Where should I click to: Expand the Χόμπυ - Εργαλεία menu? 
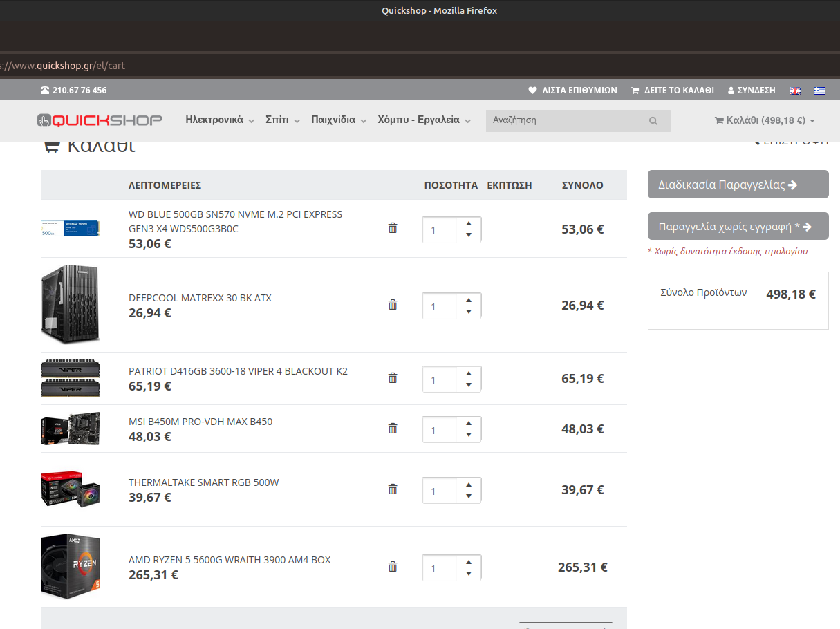point(424,120)
